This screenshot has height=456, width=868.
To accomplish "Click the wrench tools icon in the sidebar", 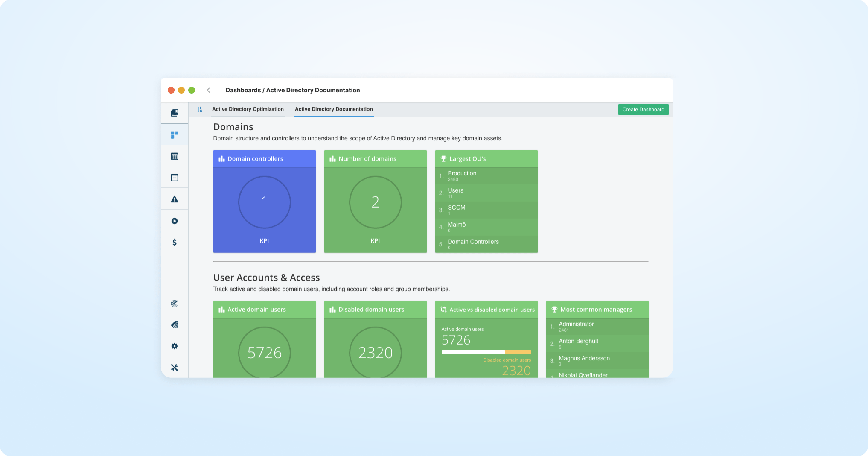I will tap(175, 368).
